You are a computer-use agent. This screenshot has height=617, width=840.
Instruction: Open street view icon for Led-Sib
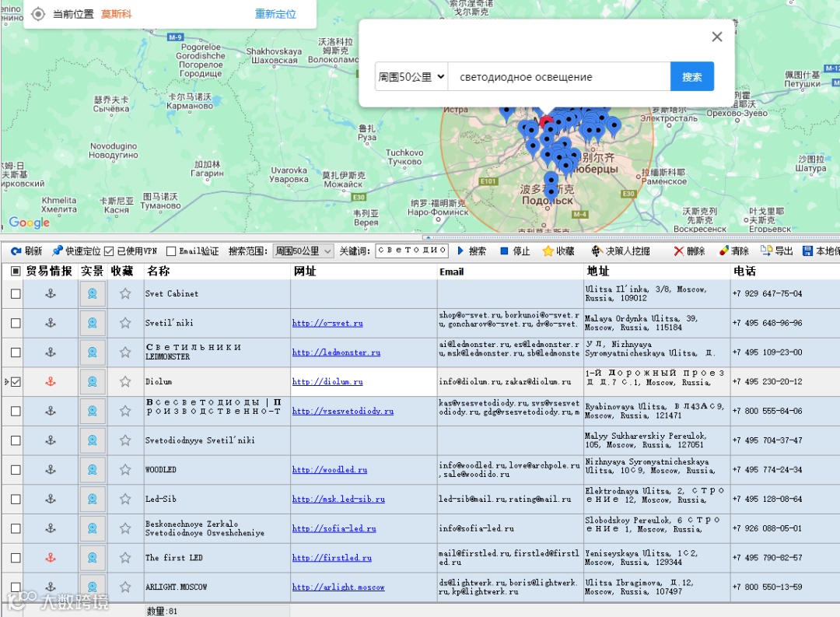coord(92,499)
